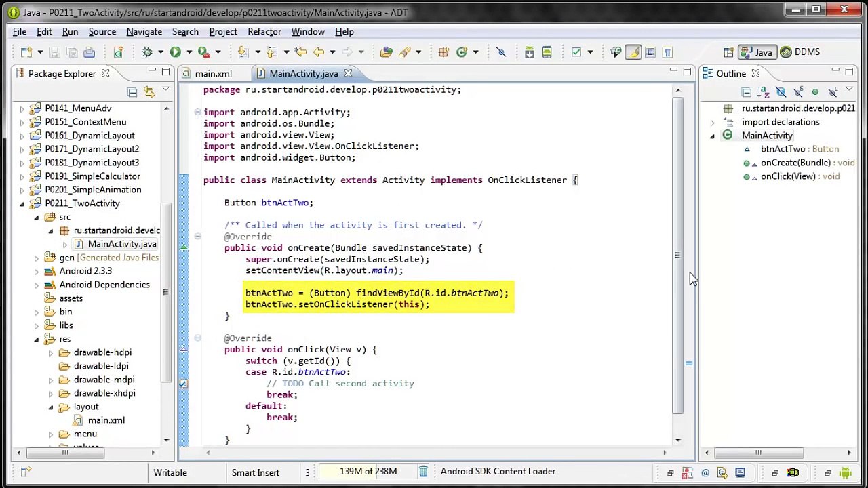Screen dimensions: 868x488
Task: Click the New Java class icon
Action: click(462, 52)
